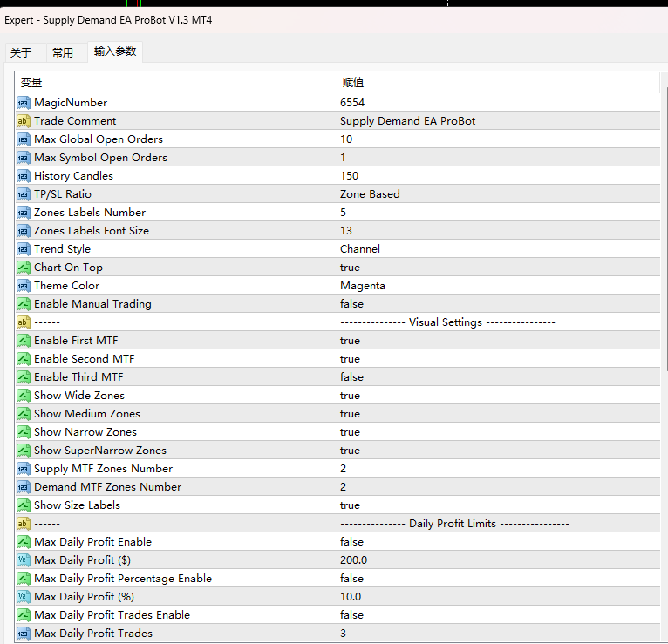Viewport: 668px width, 644px height.
Task: Click the double icon beside Max Daily Profit ($)
Action: (24, 560)
